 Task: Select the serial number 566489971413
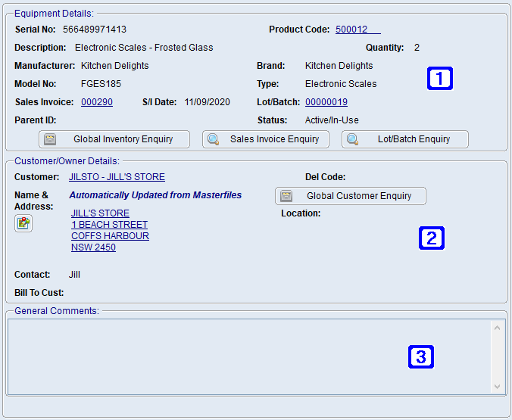[95, 30]
